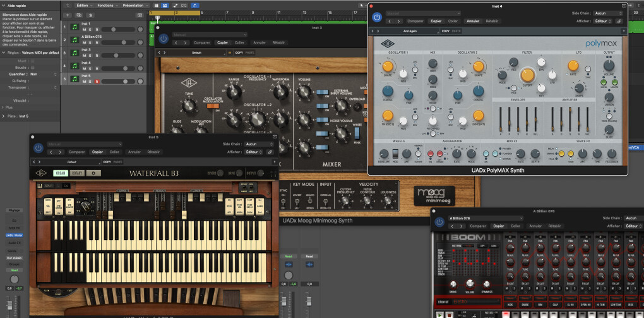Expand the Piste Inst 5 section
The image size is (644, 318).
pos(4,116)
